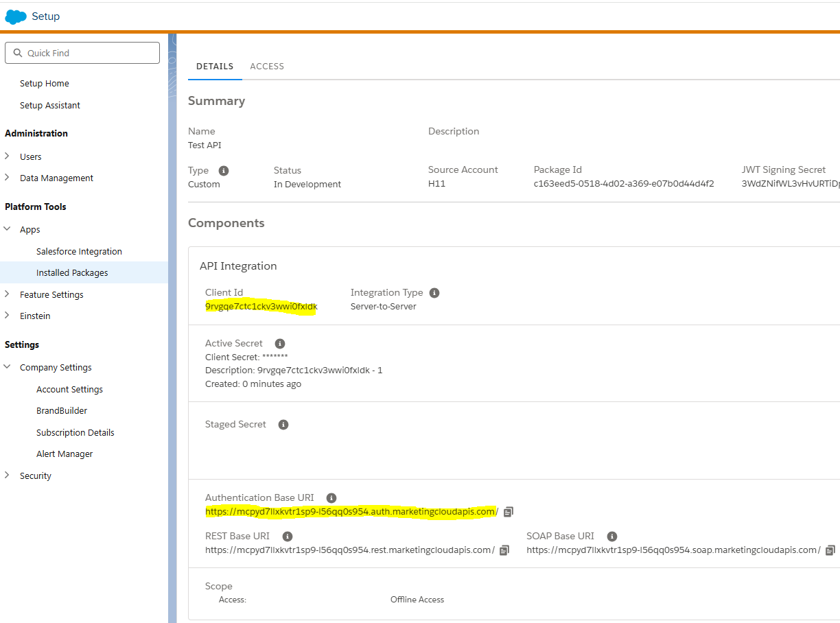The height and width of the screenshot is (623, 840).
Task: Click Authentication Base URI info icon
Action: (x=331, y=498)
